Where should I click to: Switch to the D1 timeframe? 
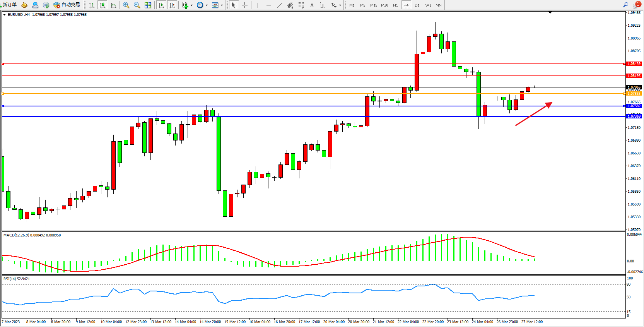click(417, 5)
